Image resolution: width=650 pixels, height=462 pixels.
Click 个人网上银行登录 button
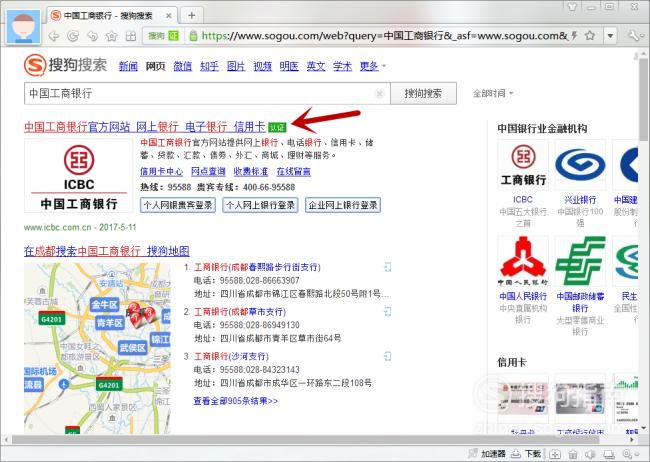(260, 205)
